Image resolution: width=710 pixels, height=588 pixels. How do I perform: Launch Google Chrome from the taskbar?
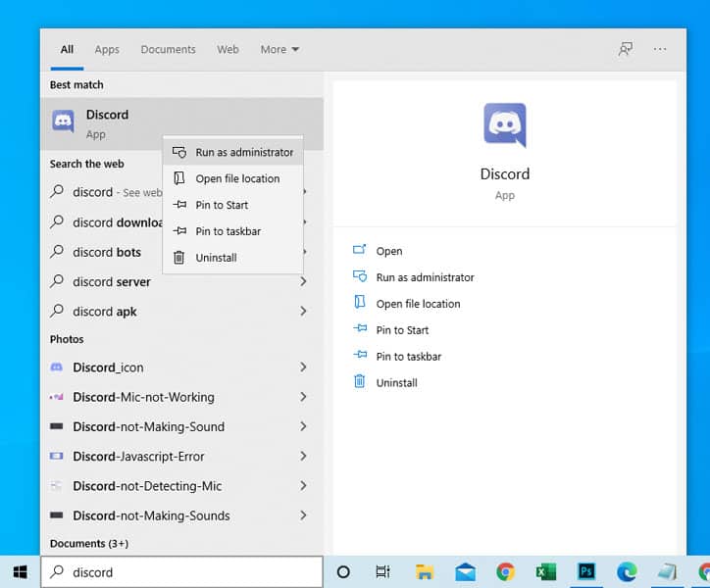(505, 572)
